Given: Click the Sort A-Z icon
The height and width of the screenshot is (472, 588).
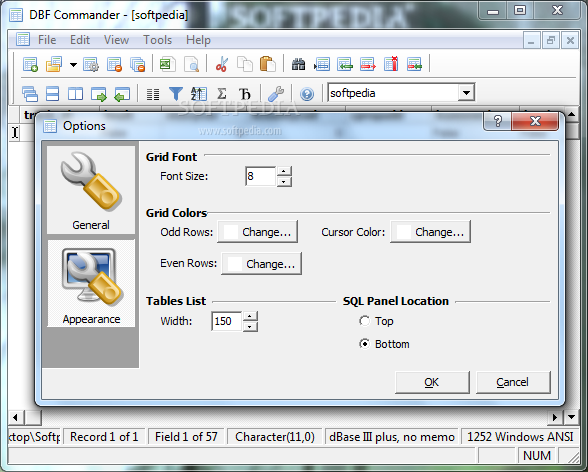Looking at the screenshot, I should pos(198,94).
